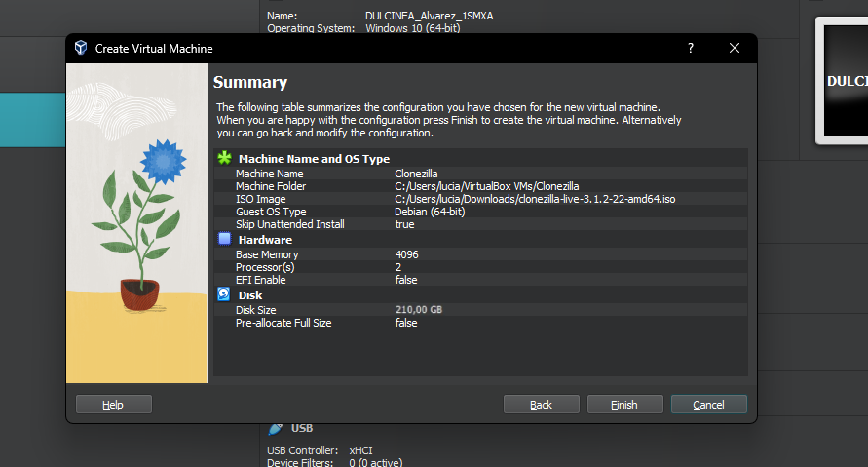Click the Debian (64-bit) value

(430, 212)
